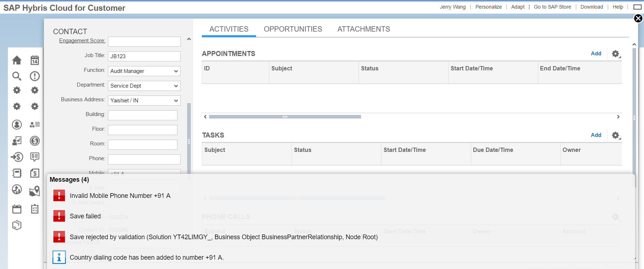The width and height of the screenshot is (644, 269).
Task: Click the blue info icon in Messages
Action: click(x=59, y=257)
